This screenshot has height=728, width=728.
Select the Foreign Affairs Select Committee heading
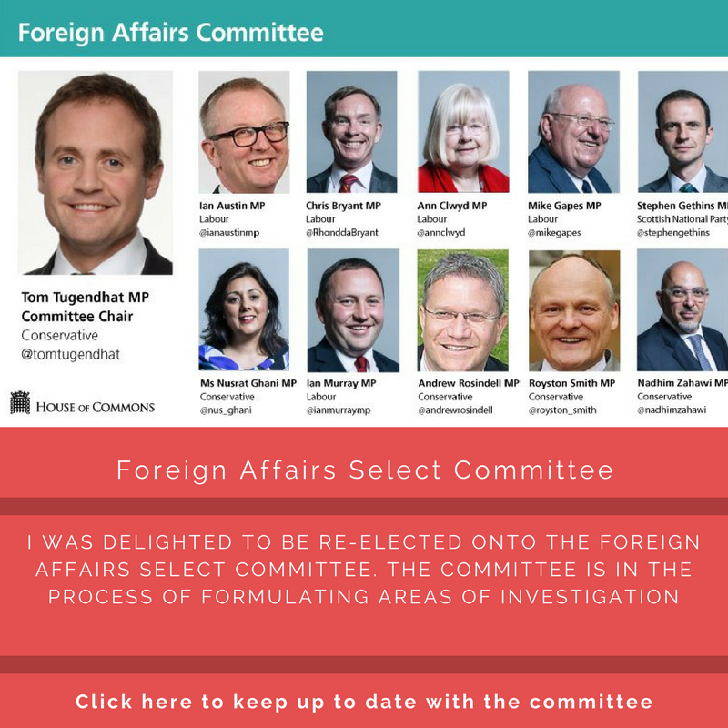[364, 471]
